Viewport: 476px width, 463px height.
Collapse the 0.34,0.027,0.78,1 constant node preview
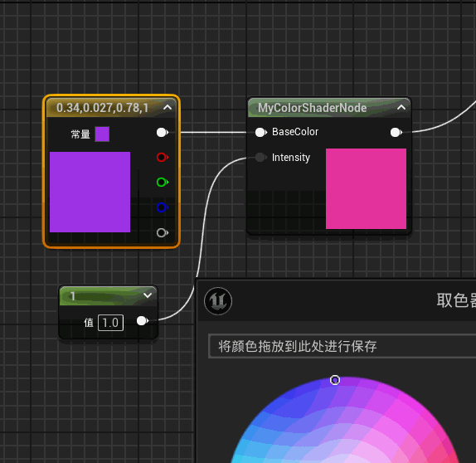click(168, 107)
